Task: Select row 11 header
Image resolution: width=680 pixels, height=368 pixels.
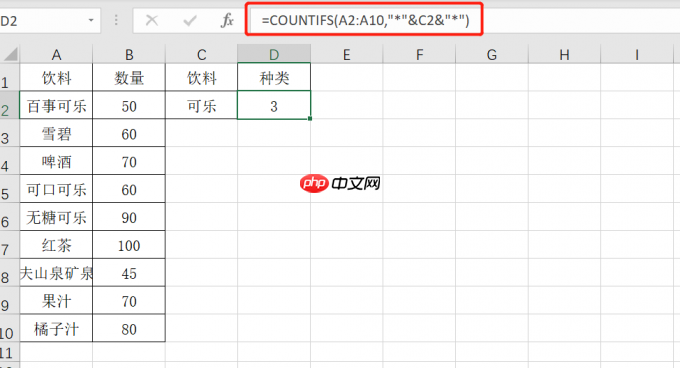Action: coord(10,352)
